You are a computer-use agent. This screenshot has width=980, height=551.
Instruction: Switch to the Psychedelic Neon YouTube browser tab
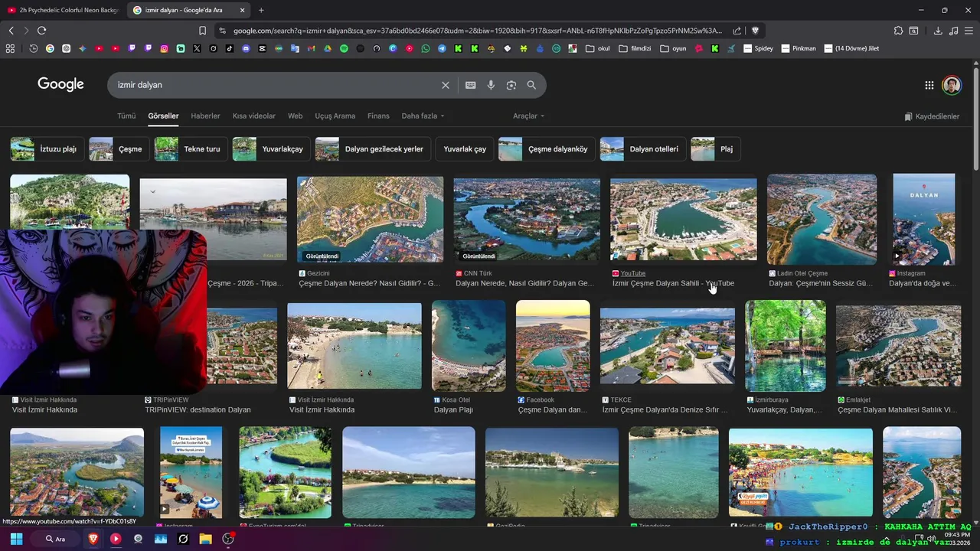tap(63, 10)
